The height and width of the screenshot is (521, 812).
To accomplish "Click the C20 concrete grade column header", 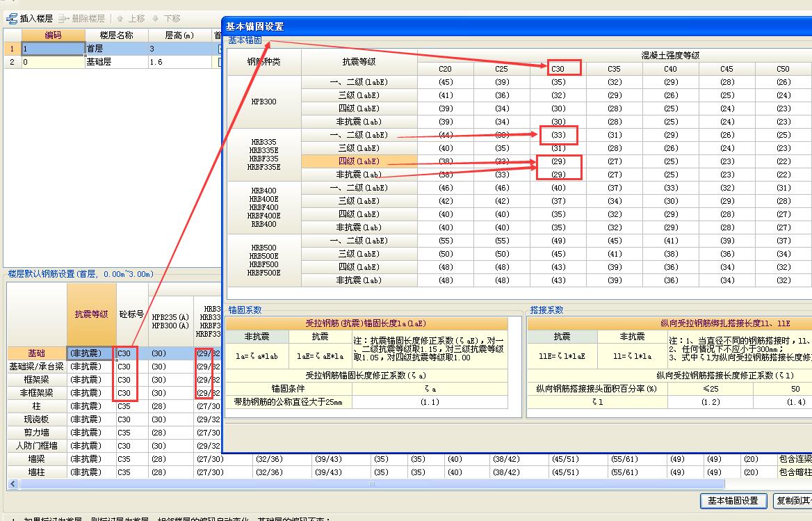I will point(446,69).
